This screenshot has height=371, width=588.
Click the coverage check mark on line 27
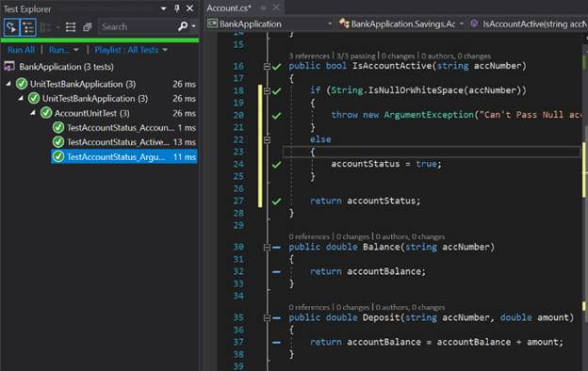277,202
